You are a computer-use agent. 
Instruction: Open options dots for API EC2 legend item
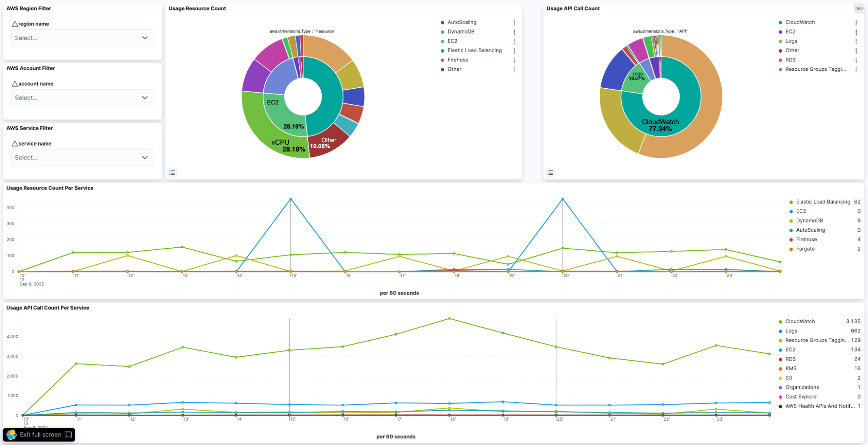pyautogui.click(x=856, y=32)
